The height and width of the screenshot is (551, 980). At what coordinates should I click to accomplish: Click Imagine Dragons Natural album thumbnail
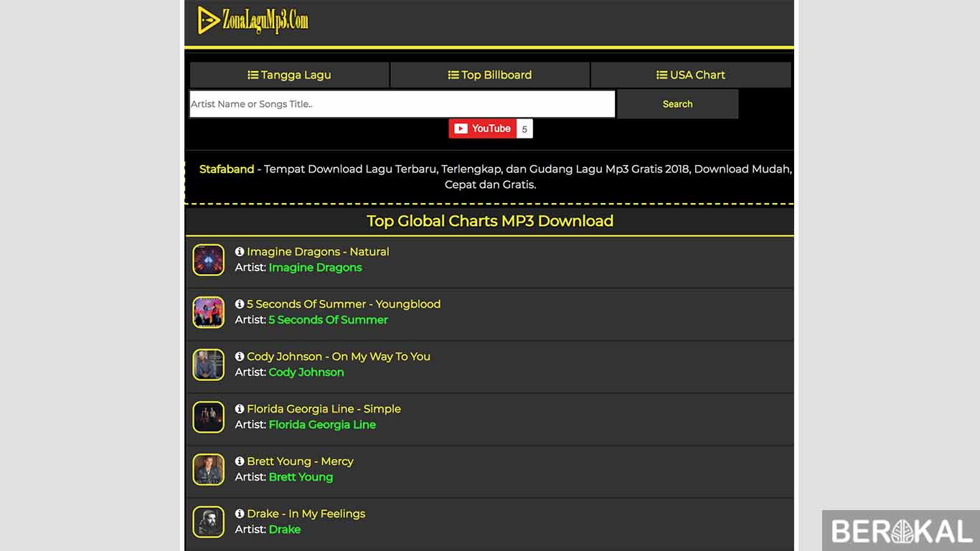pos(209,260)
